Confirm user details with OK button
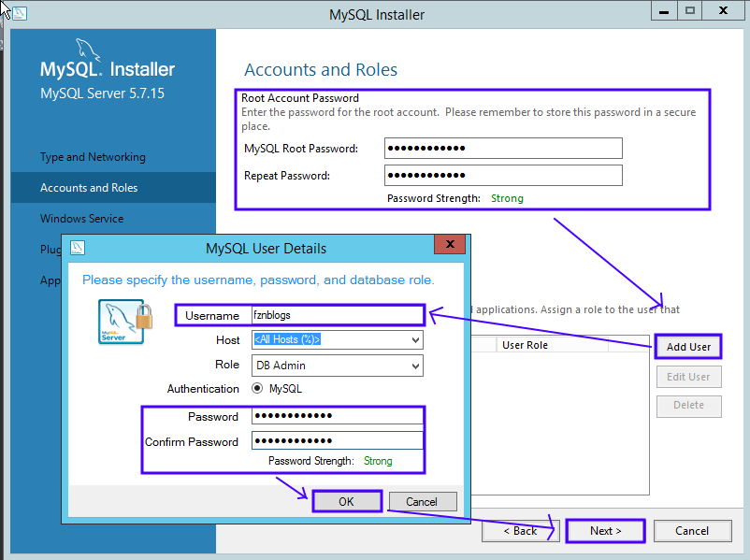This screenshot has height=560, width=750. [347, 502]
